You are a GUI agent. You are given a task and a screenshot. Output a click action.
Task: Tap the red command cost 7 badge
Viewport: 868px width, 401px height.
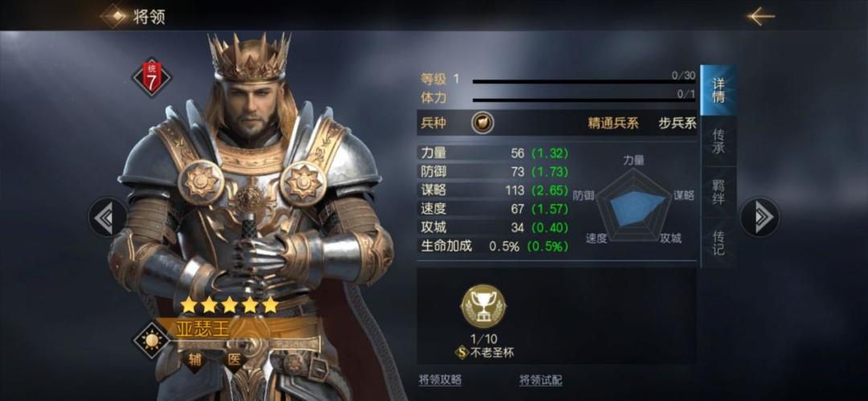[151, 78]
